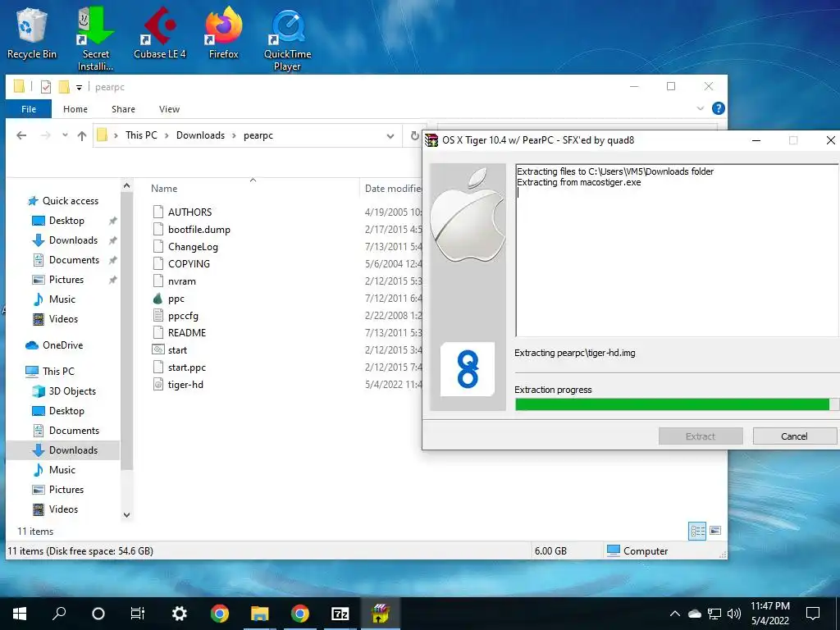Open Task View on the taskbar
This screenshot has width=840, height=630.
138,614
